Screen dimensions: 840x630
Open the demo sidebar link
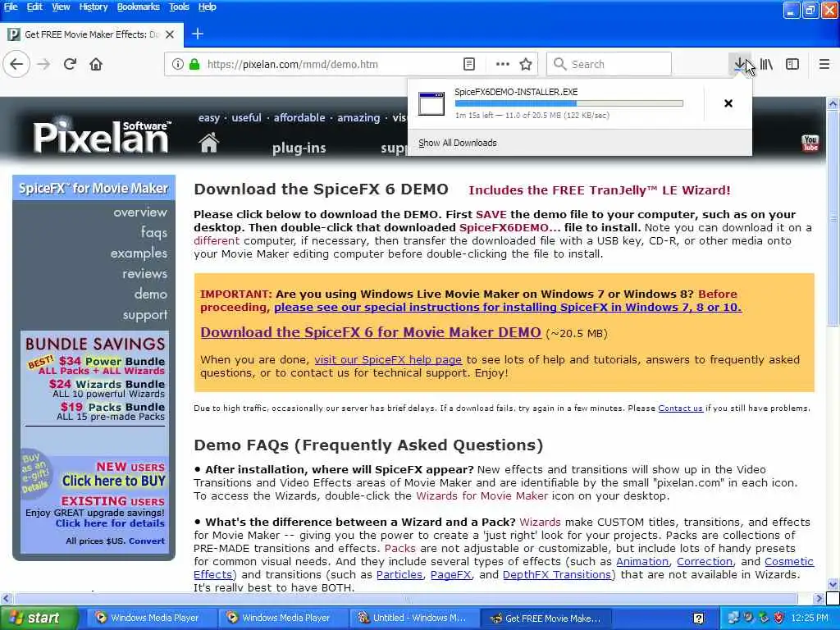click(x=151, y=294)
